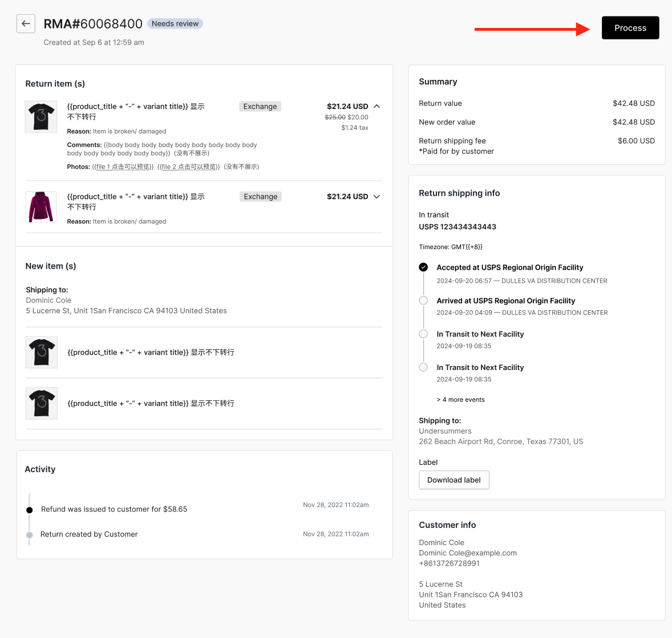Expand the second return item details
Image resolution: width=672 pixels, height=638 pixels.
[377, 197]
